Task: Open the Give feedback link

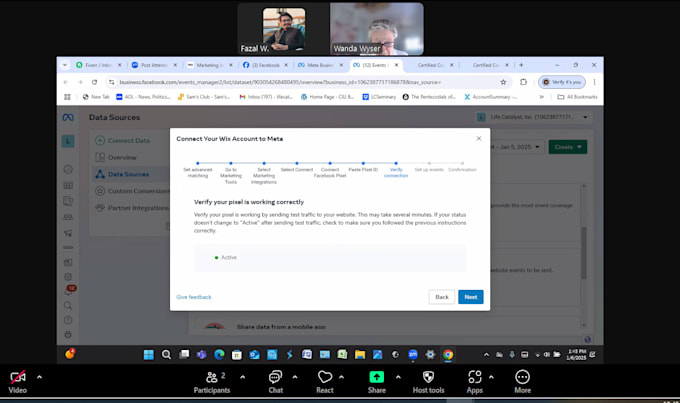Action: (x=194, y=297)
